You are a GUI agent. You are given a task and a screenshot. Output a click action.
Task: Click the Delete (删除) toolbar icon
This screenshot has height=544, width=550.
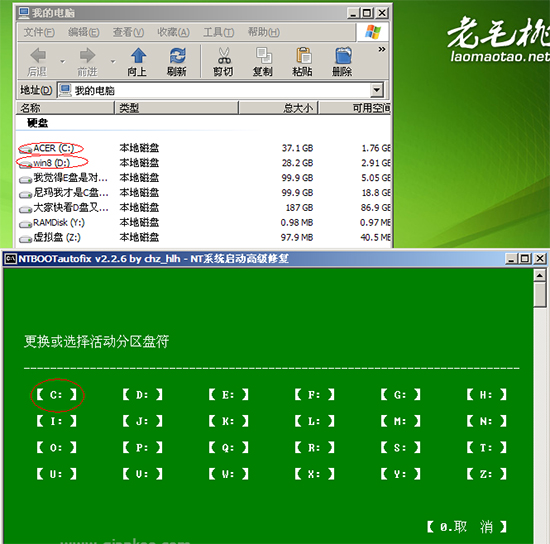pyautogui.click(x=343, y=55)
